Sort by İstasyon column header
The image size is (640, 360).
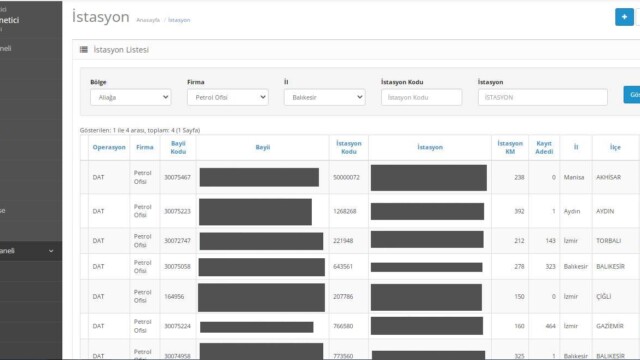[430, 147]
